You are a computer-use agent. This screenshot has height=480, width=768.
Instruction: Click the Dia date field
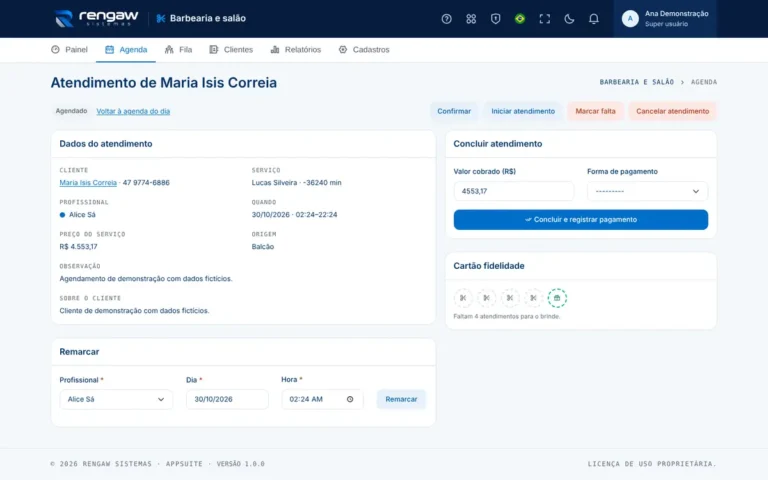[x=227, y=399]
